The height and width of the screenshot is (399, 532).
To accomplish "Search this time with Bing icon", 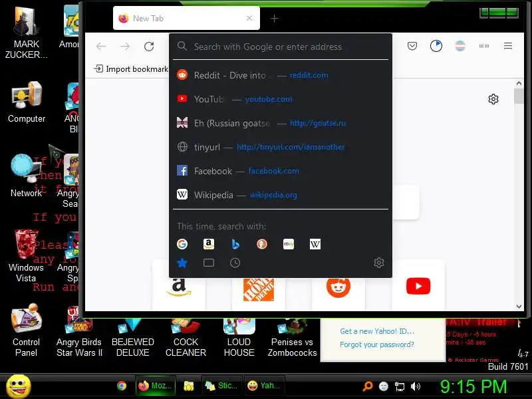I will 235,244.
